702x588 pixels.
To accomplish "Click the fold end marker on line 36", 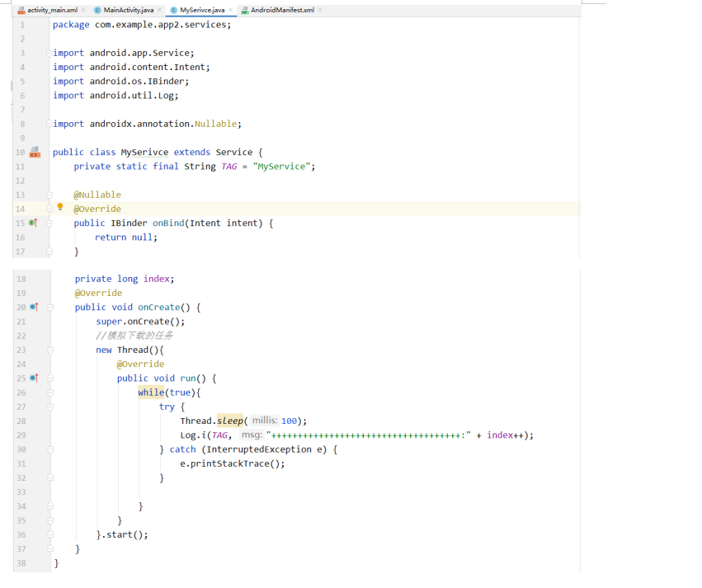I will pyautogui.click(x=50, y=534).
